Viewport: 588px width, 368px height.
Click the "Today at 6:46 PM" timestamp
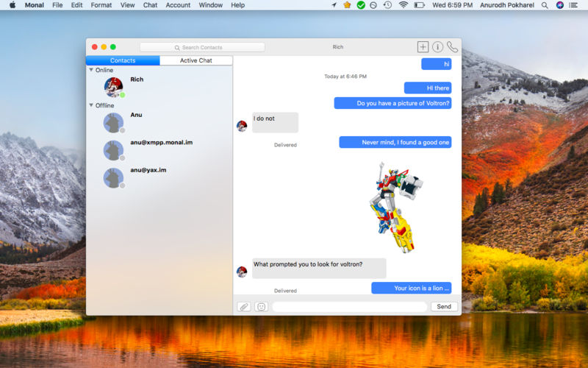click(x=345, y=77)
